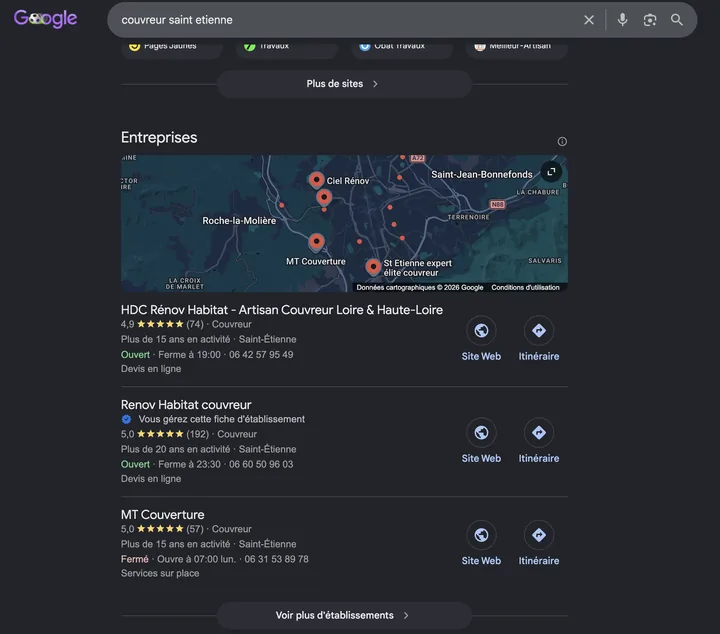Open image search with the camera icon
Screen dimensions: 720x634
[650, 20]
